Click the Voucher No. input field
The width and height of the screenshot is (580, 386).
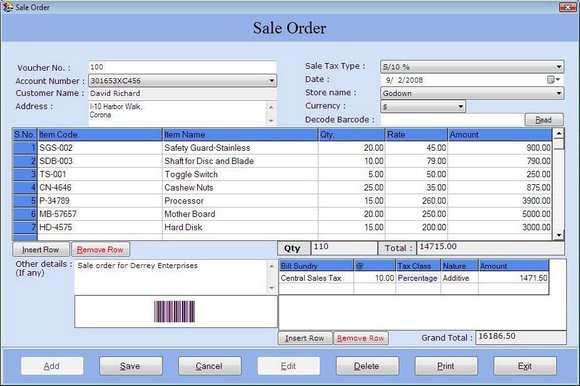pos(182,67)
